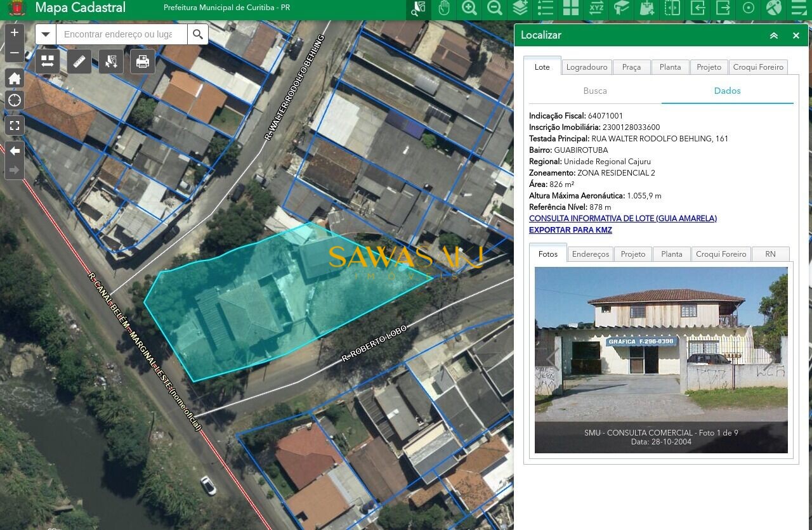Image resolution: width=812 pixels, height=530 pixels.
Task: Open the search source dropdown arrow
Action: (x=46, y=34)
